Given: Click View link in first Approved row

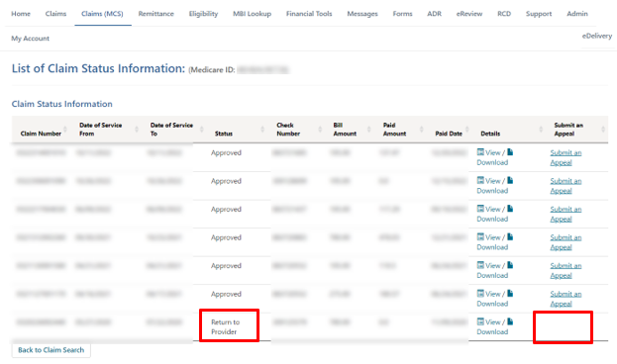Looking at the screenshot, I should point(492,152).
